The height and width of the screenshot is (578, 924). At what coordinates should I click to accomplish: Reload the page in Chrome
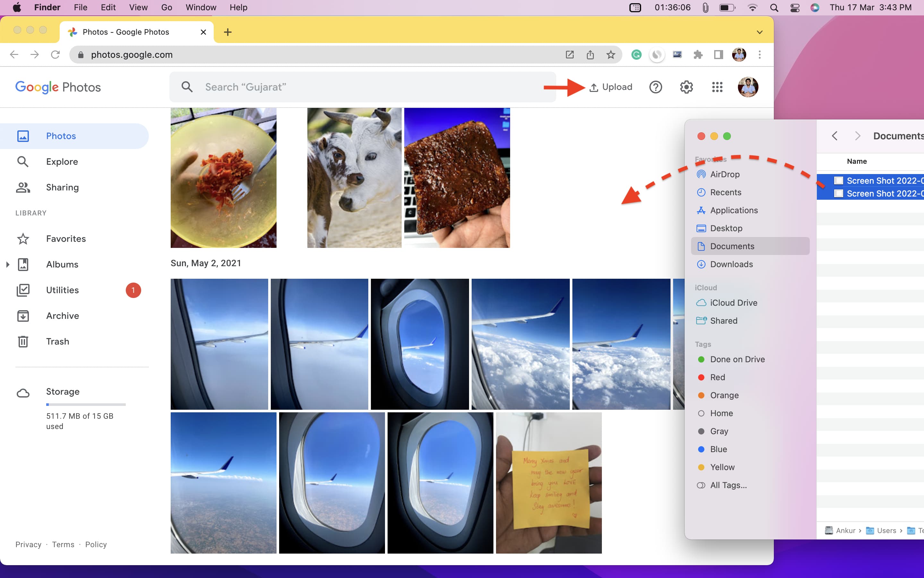coord(56,55)
